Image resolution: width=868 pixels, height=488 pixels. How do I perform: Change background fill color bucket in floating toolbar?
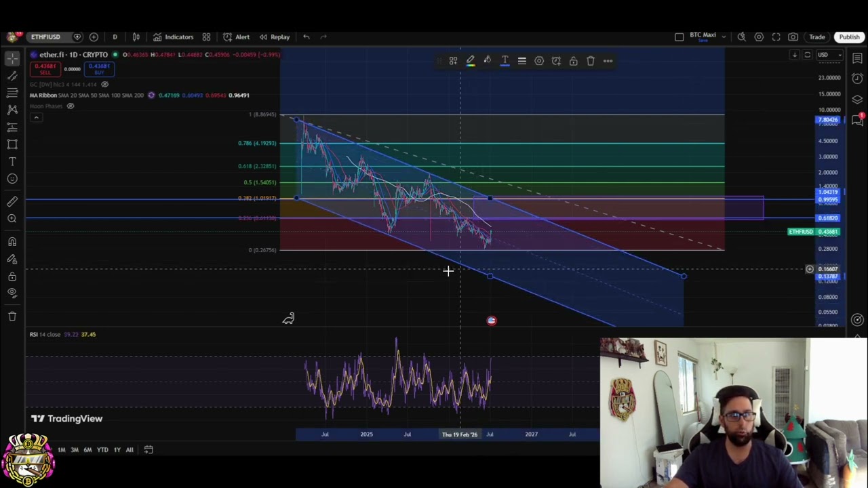[x=487, y=61]
